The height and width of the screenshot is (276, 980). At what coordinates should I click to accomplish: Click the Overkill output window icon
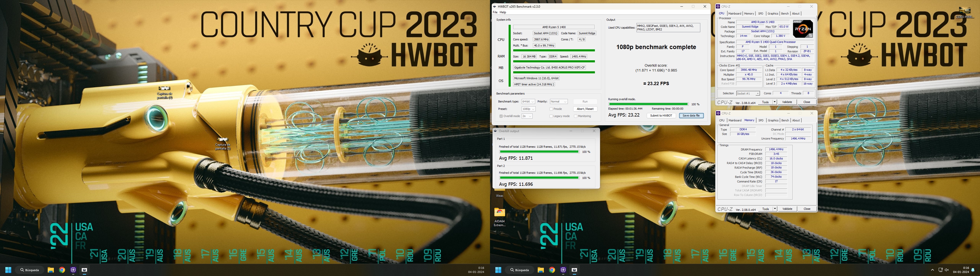[x=495, y=131]
